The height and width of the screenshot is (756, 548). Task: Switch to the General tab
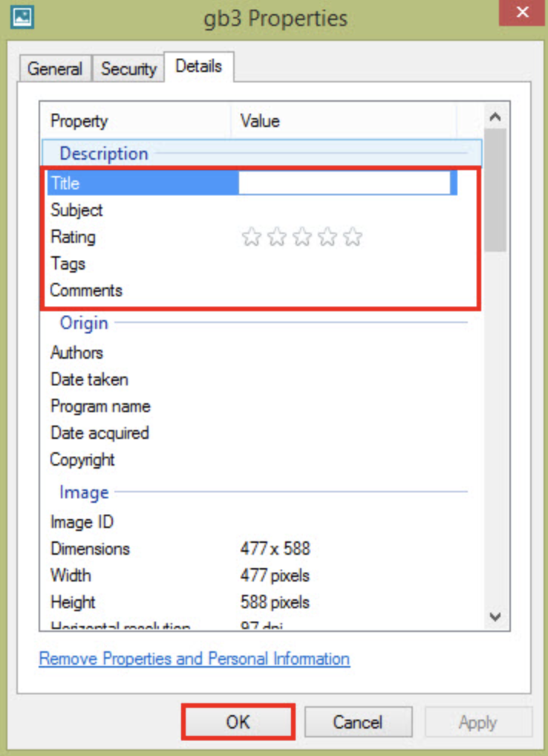point(55,69)
